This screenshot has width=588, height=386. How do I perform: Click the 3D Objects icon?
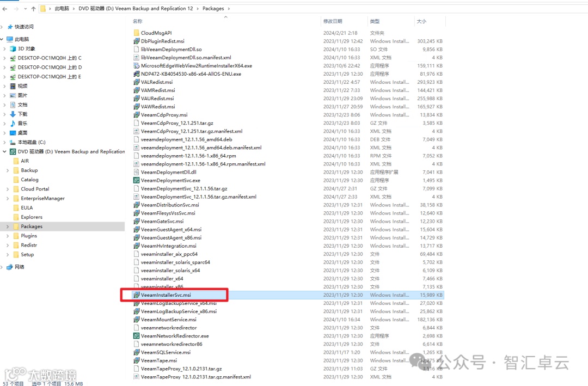[x=13, y=49]
